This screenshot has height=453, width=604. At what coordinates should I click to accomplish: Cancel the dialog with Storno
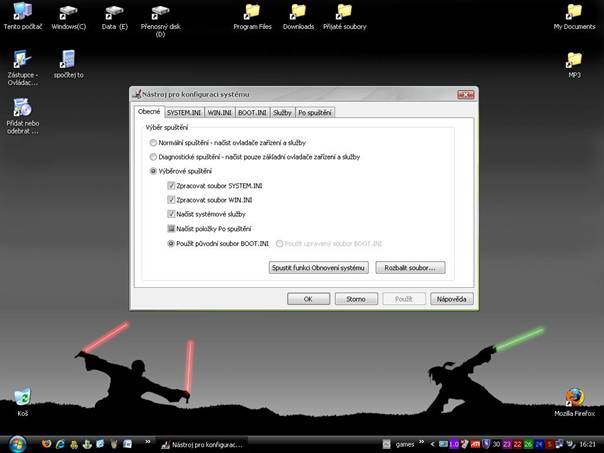pos(356,299)
